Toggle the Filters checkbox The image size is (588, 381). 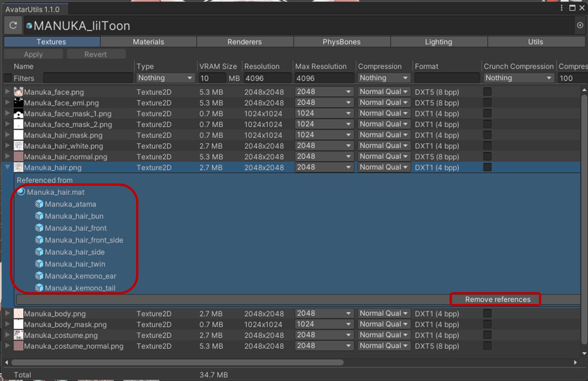click(x=8, y=78)
